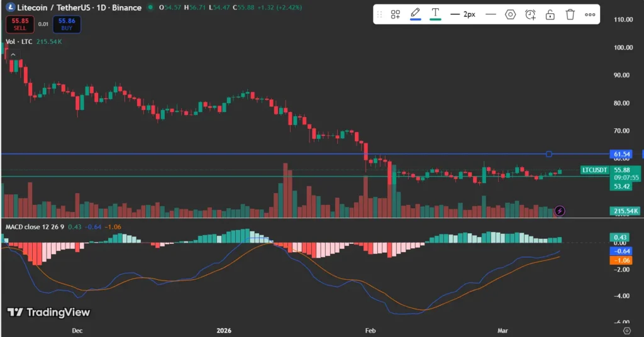Click the Mar label on time axis
The image size is (644, 337).
tap(502, 331)
